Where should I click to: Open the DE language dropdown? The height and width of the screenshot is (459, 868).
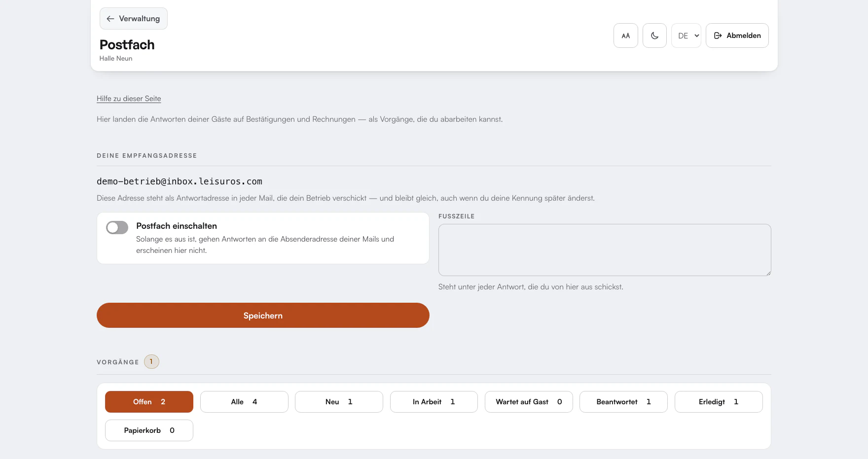686,35
